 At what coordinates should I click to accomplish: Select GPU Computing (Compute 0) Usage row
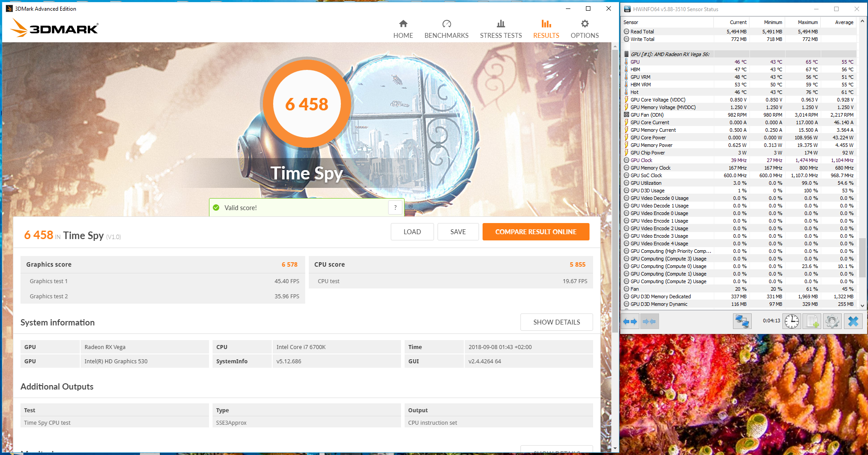point(739,266)
